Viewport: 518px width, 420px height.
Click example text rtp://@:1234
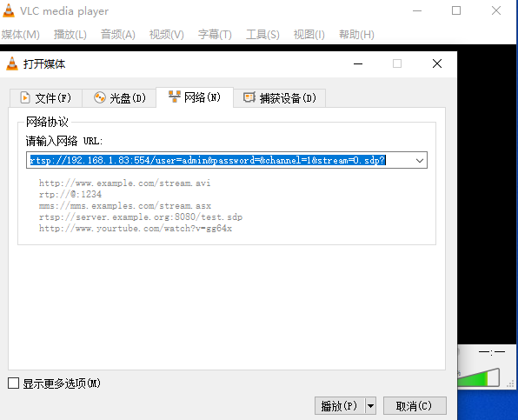pos(70,194)
